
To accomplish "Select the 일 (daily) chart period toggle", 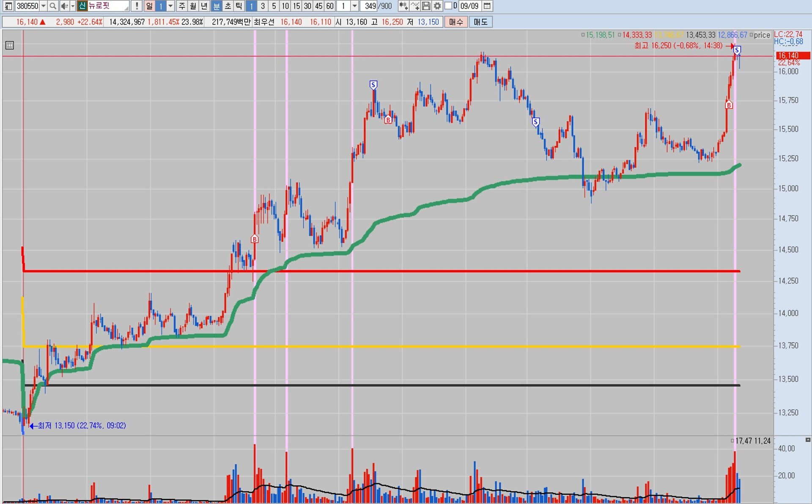I will point(149,6).
